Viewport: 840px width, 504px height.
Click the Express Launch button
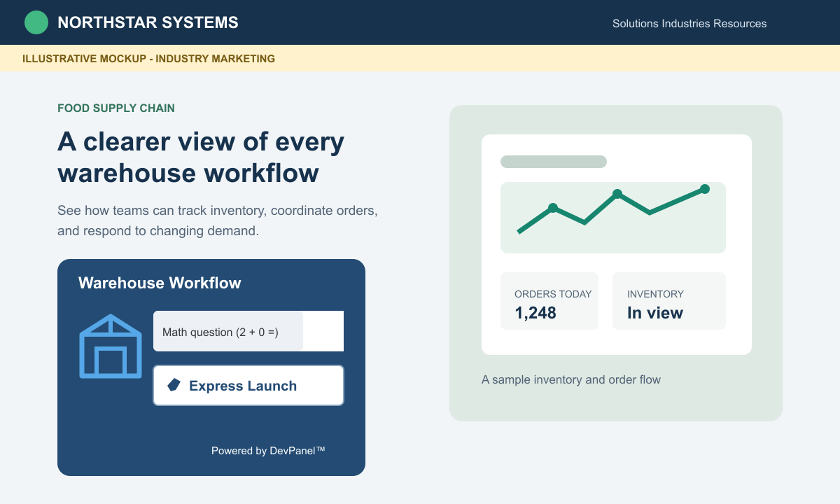(248, 385)
